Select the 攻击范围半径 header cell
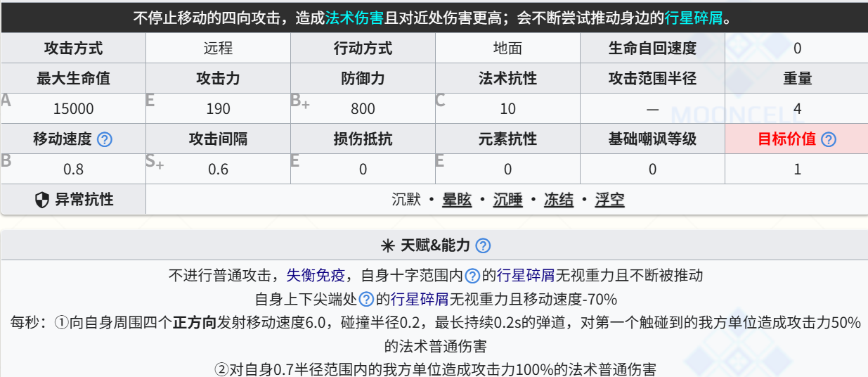Image resolution: width=868 pixels, height=377 pixels. tap(652, 78)
